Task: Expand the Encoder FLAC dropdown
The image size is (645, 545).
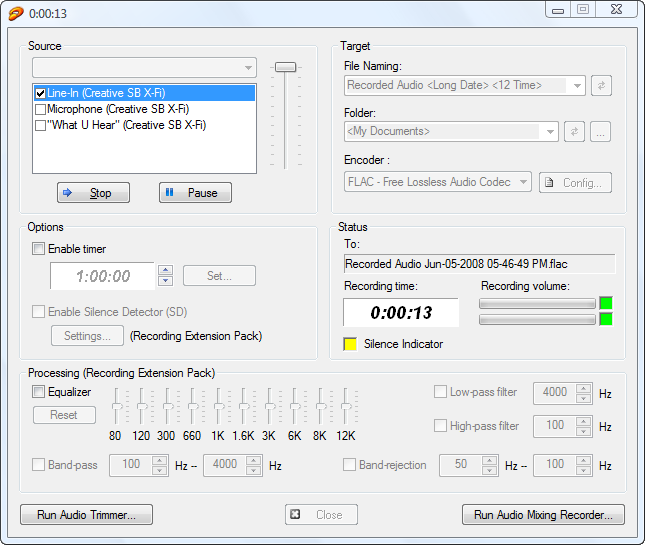Action: 523,182
